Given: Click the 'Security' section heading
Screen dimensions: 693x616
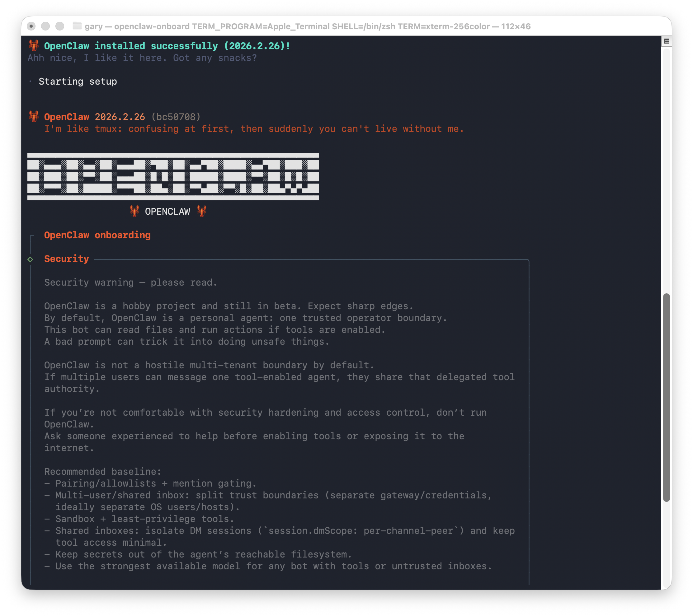Looking at the screenshot, I should coord(66,259).
